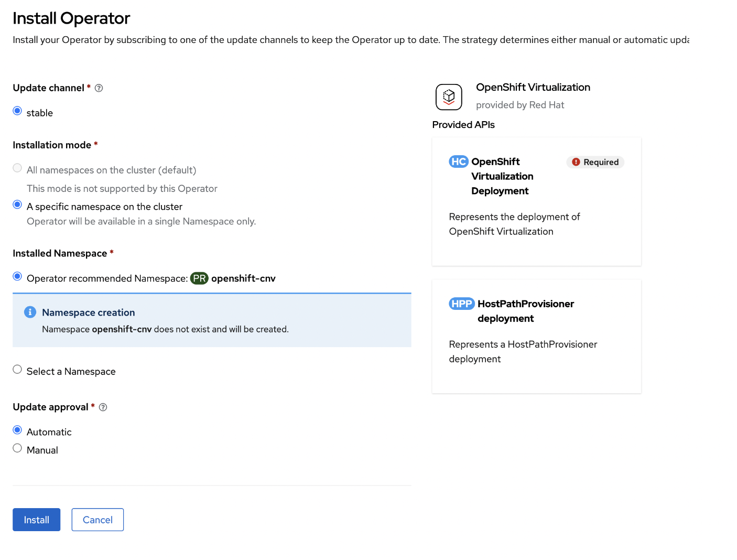Choose Operator recommended Namespace openshift-cnv
Viewport: 737px width, 560px height.
coord(17,276)
